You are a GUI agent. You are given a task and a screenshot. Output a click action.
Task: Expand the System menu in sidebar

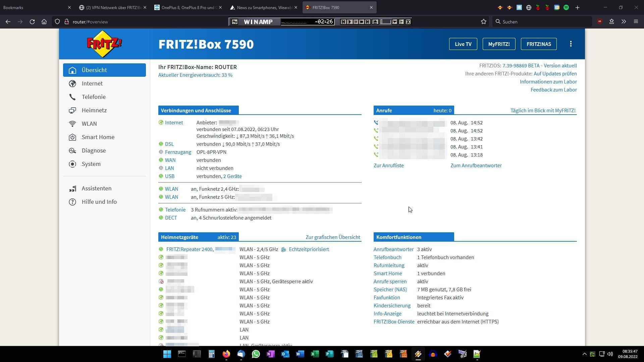click(x=91, y=164)
